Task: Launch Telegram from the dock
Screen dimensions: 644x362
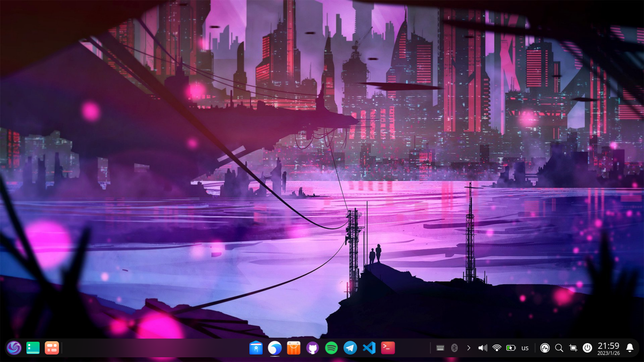Action: pos(350,348)
